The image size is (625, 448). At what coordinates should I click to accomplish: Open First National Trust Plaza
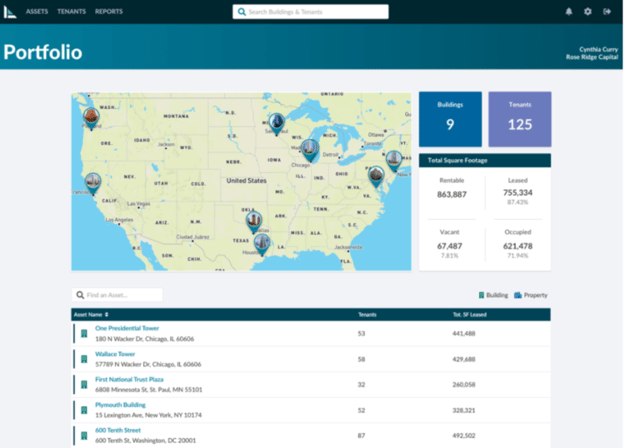tap(129, 379)
